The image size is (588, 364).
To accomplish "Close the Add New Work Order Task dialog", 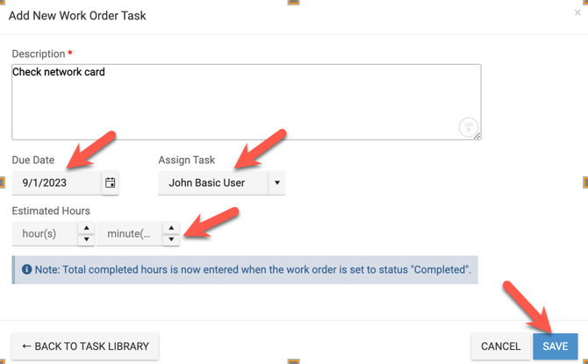I will 577,13.
